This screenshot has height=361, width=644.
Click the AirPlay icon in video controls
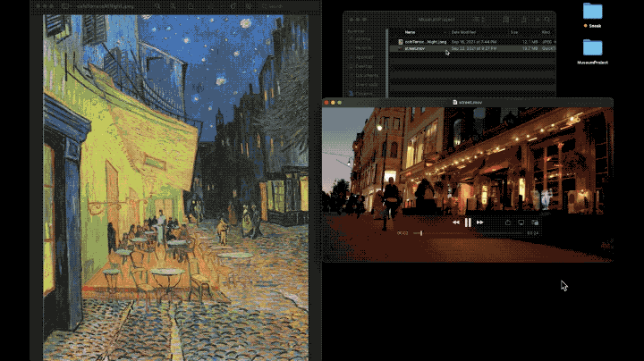[521, 222]
